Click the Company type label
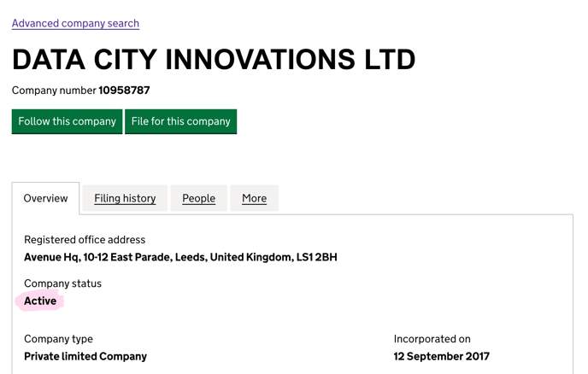588x374 pixels. tap(58, 339)
